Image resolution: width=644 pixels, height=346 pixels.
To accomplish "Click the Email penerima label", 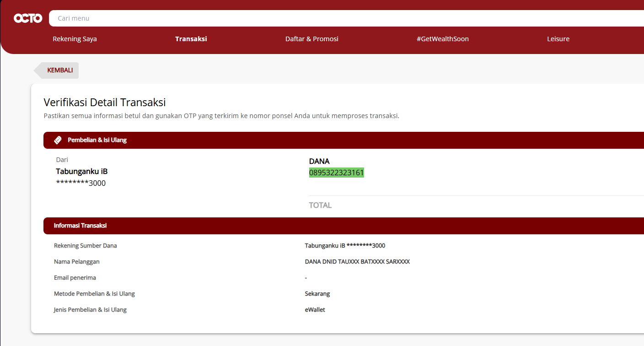I will 75,278.
